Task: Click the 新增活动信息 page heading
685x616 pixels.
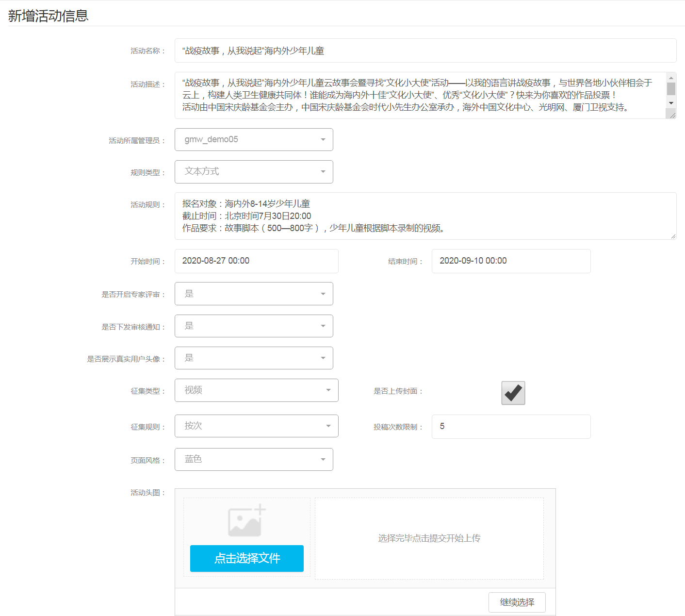Action: coord(48,16)
